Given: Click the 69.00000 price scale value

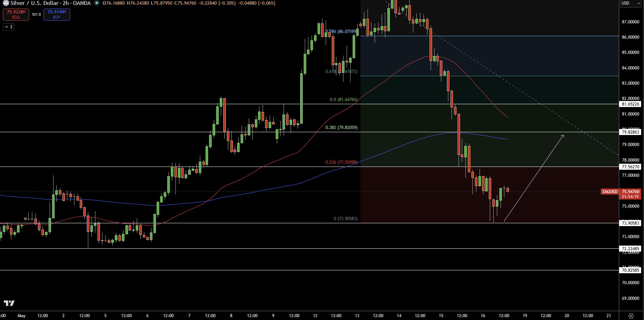Looking at the screenshot, I should (x=631, y=298).
